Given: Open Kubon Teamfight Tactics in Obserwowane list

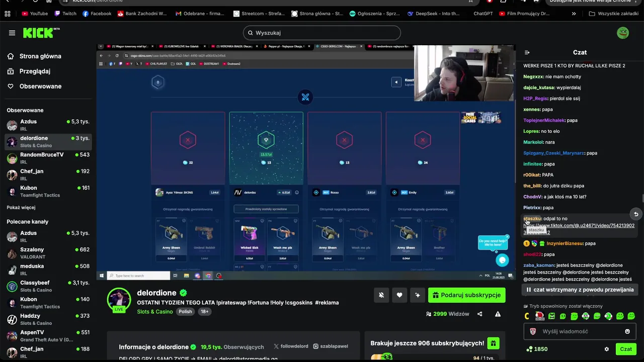Looking at the screenshot, I should (48, 192).
